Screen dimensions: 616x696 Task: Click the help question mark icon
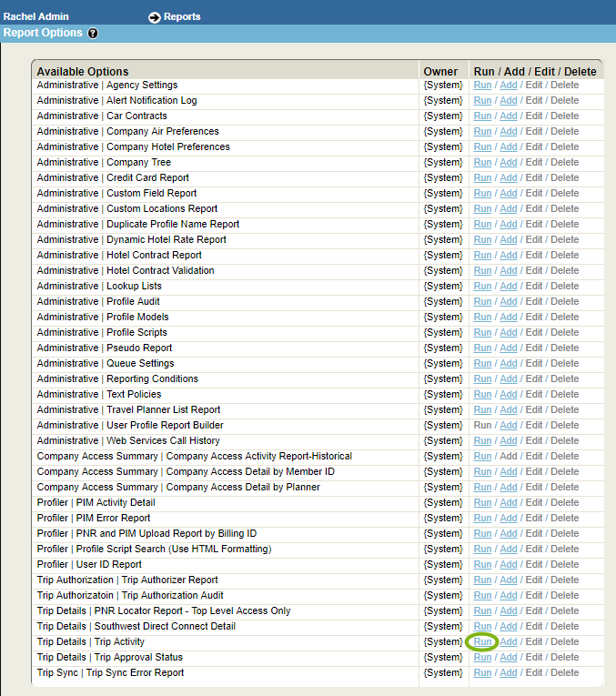coord(93,34)
